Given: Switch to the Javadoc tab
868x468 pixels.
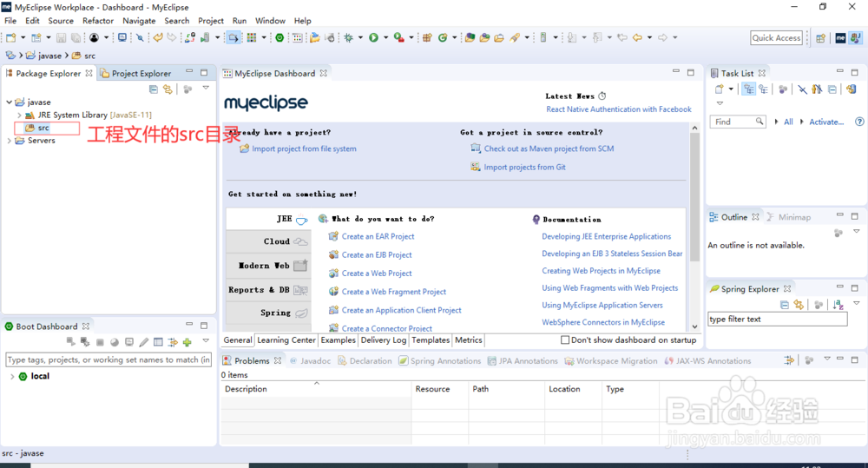Looking at the screenshot, I should point(310,360).
